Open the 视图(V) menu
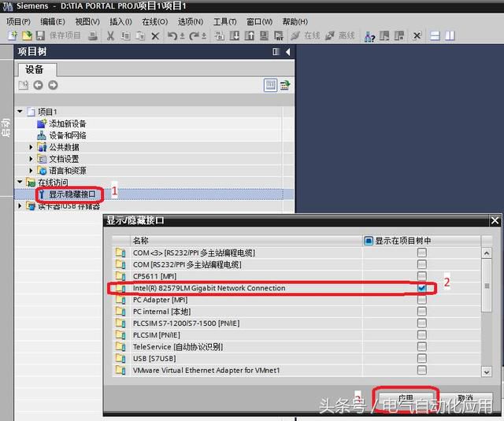Viewport: 504px width, 421px height. [x=87, y=22]
